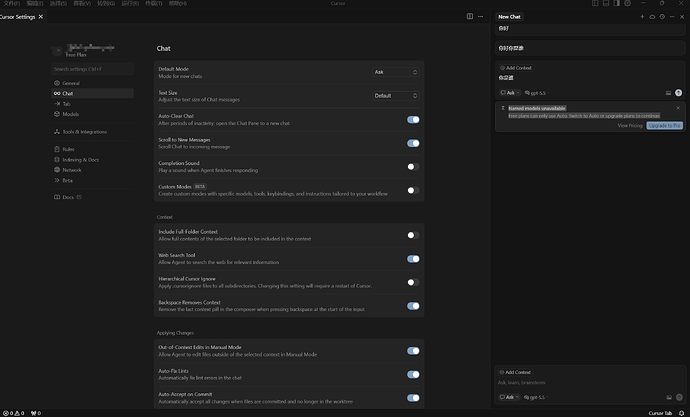The image size is (690, 417).
Task: Close the Cursor Settings tab
Action: click(41, 17)
